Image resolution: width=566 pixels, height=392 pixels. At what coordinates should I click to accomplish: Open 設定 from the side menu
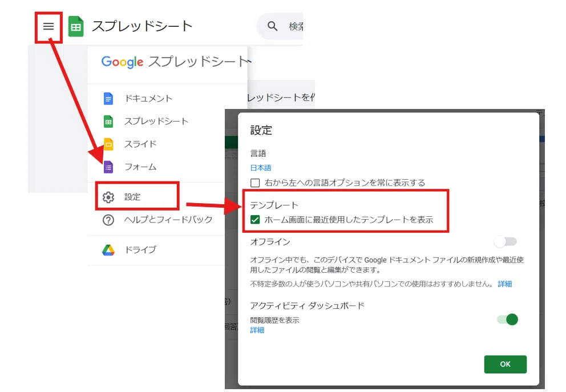pyautogui.click(x=132, y=197)
